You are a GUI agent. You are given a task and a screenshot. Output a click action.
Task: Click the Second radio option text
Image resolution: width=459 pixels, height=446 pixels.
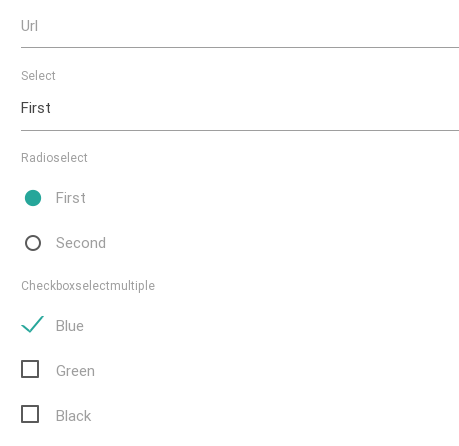click(x=81, y=243)
